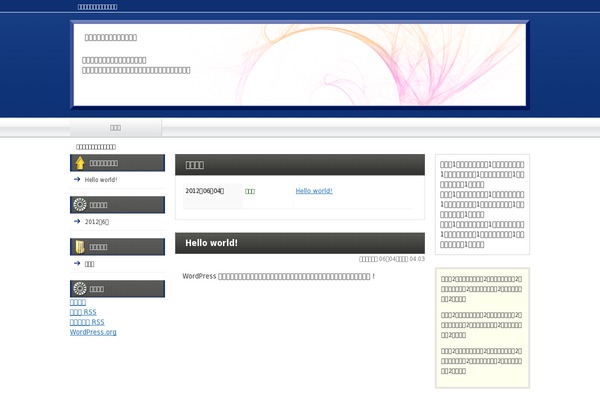
Task: Open the WordPress.org link in the sidebar
Action: (x=93, y=332)
